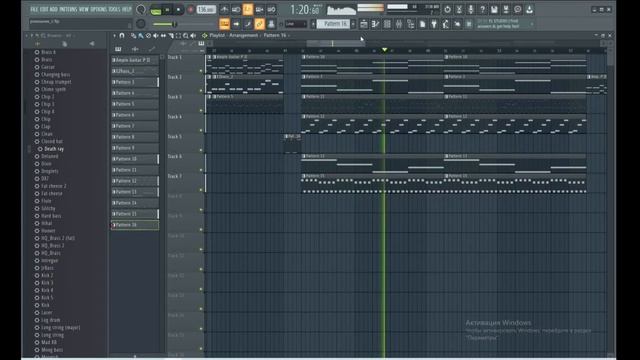640x360 pixels.
Task: Click the time display showing 1:20
Action: (304, 9)
